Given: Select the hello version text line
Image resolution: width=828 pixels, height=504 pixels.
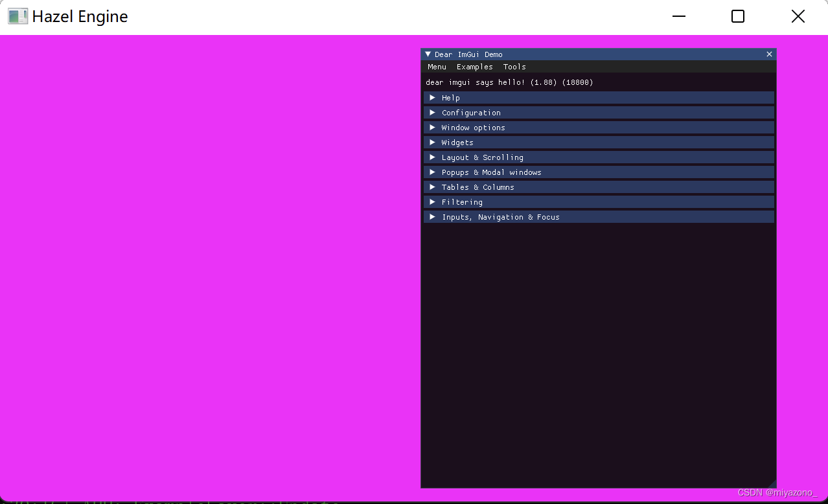Looking at the screenshot, I should tap(509, 82).
